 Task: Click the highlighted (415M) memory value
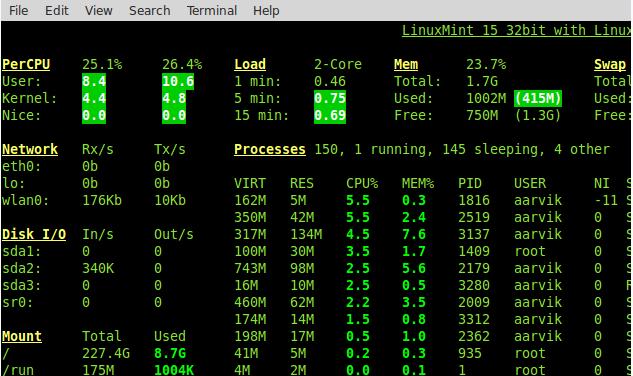[x=538, y=99]
